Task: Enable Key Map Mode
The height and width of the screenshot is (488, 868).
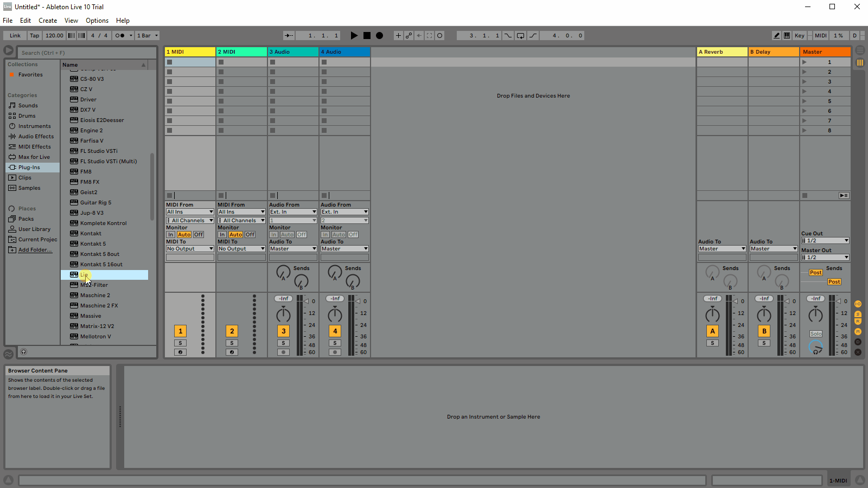Action: click(x=800, y=36)
